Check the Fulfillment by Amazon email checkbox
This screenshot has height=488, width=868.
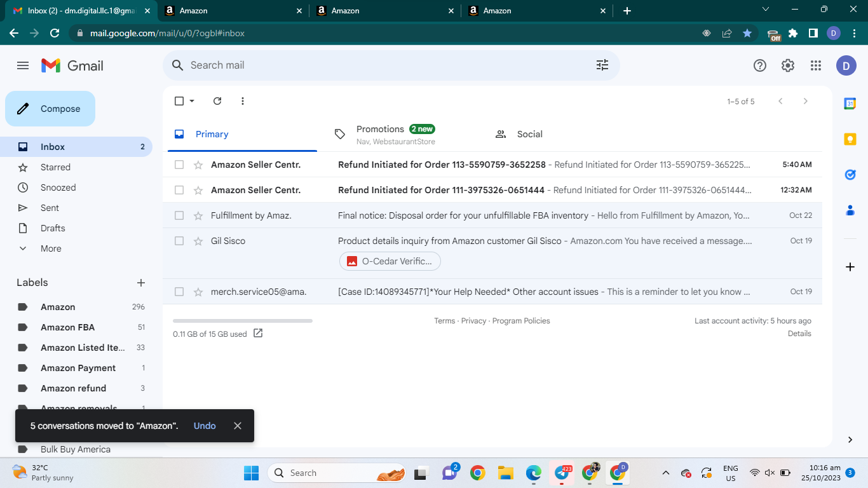coord(179,215)
